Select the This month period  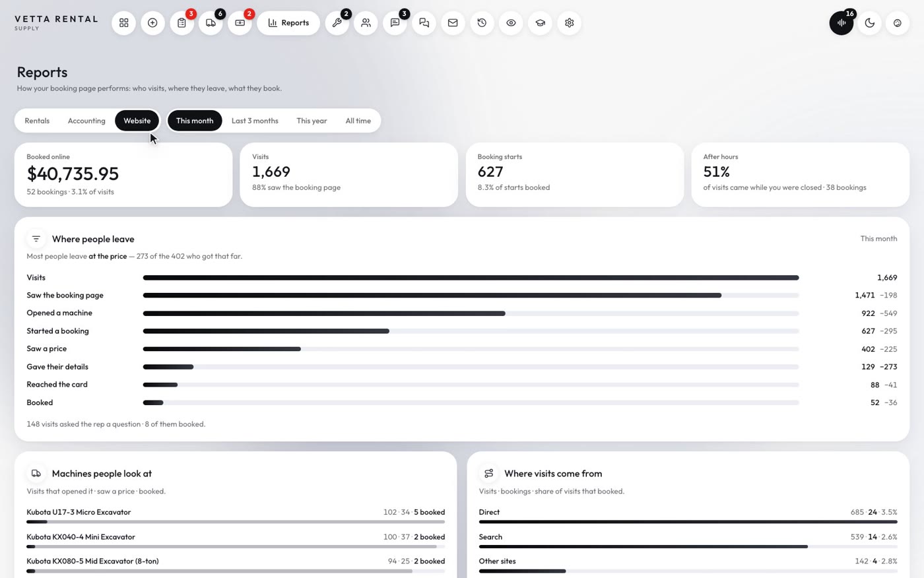[x=195, y=121]
